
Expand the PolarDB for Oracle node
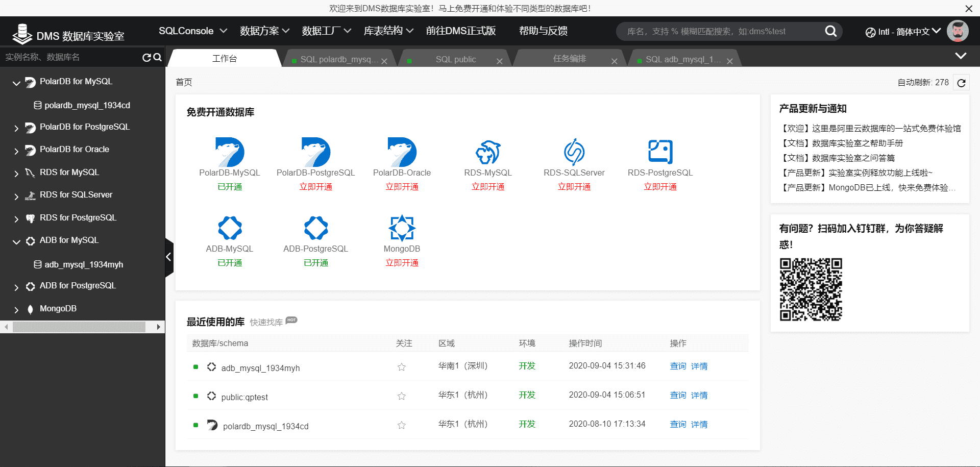click(x=16, y=151)
